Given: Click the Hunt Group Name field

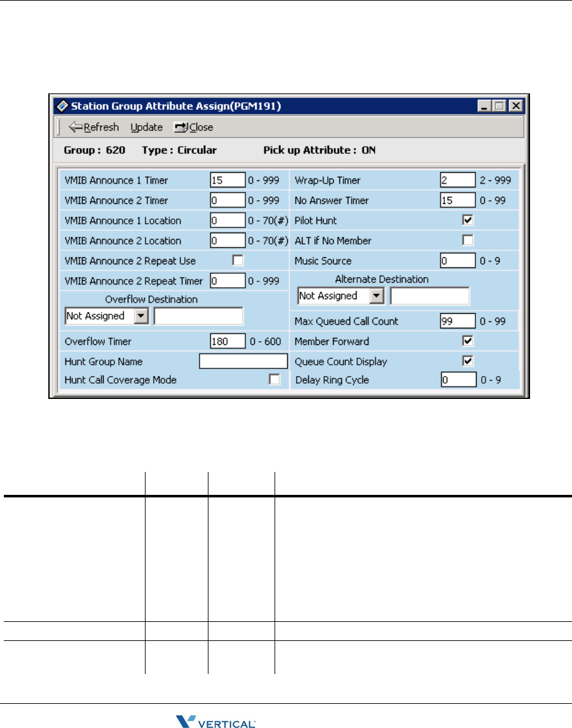Looking at the screenshot, I should (x=243, y=361).
